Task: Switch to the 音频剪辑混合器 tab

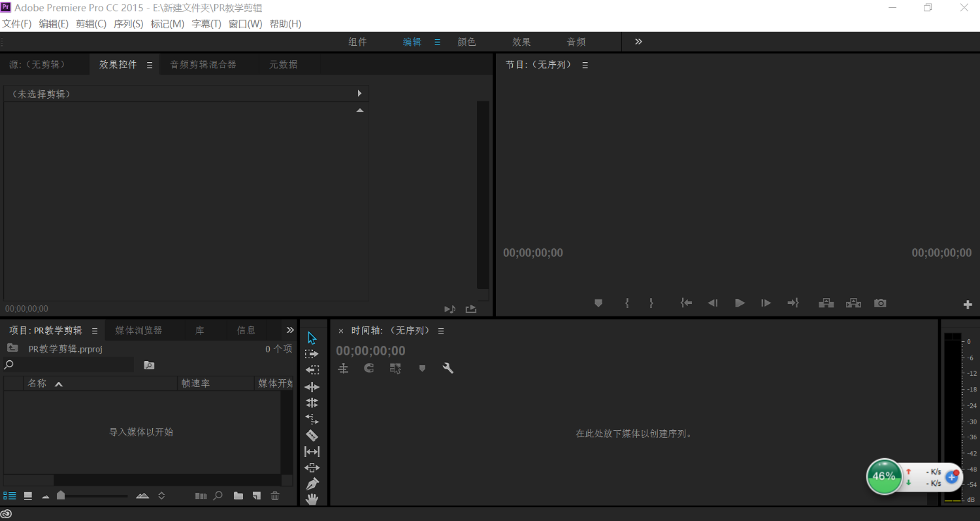Action: (x=203, y=65)
